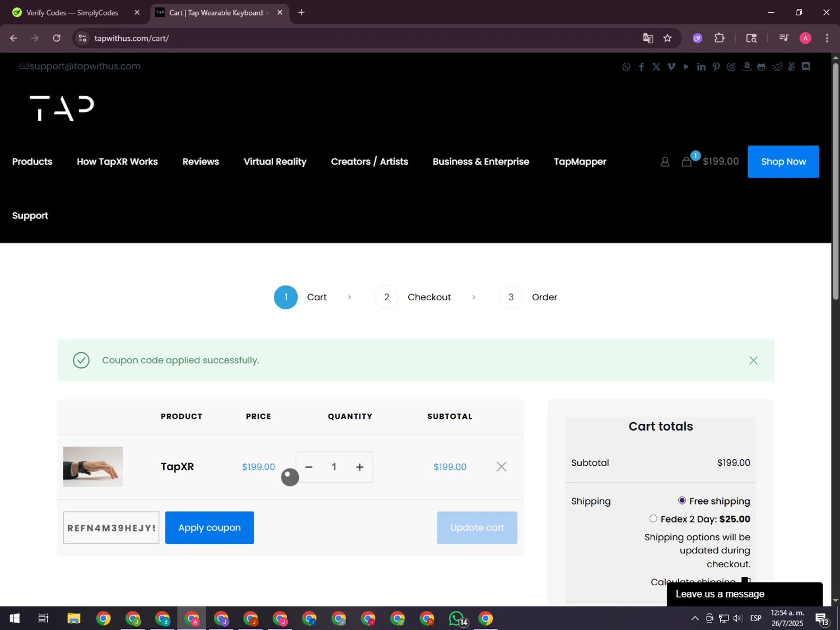This screenshot has height=630, width=840.
Task: Open the YouTube play icon in header
Action: pos(686,67)
